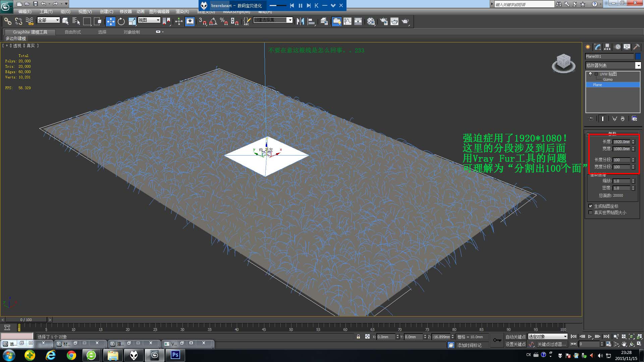
Task: Click the Pin Stack icon
Action: click(591, 119)
